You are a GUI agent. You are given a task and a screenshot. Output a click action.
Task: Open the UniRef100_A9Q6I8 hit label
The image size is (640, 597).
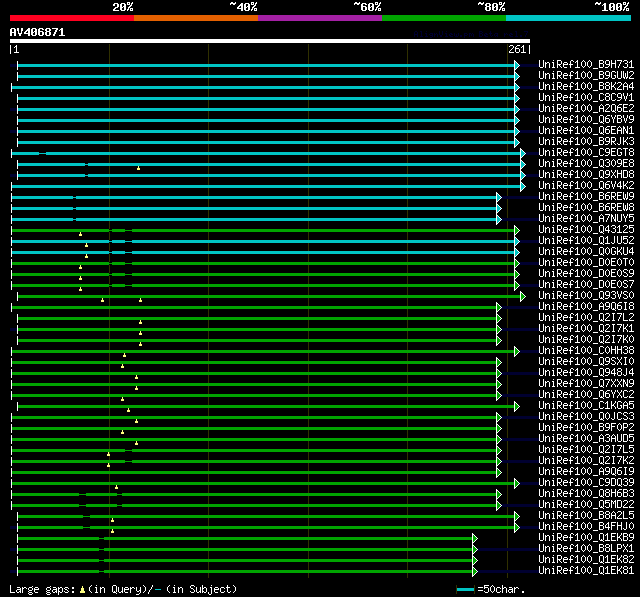click(586, 306)
